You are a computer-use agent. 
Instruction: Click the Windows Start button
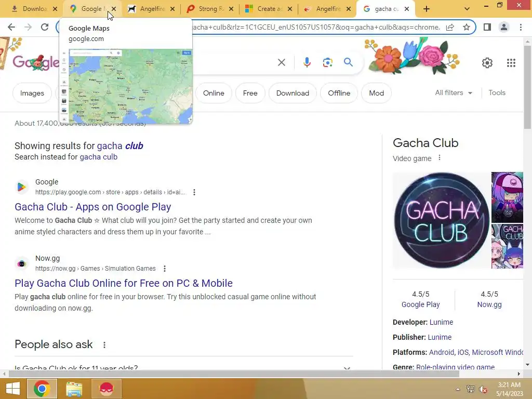pos(13,389)
